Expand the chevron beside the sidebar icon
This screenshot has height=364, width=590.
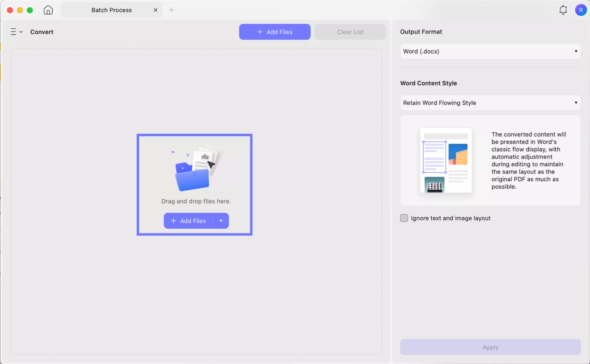[x=21, y=32]
